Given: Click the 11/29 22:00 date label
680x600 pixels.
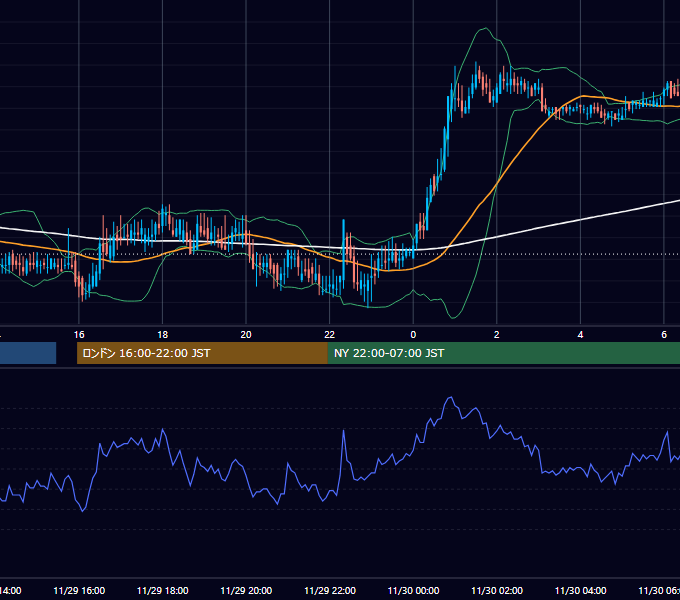Looking at the screenshot, I should (330, 590).
